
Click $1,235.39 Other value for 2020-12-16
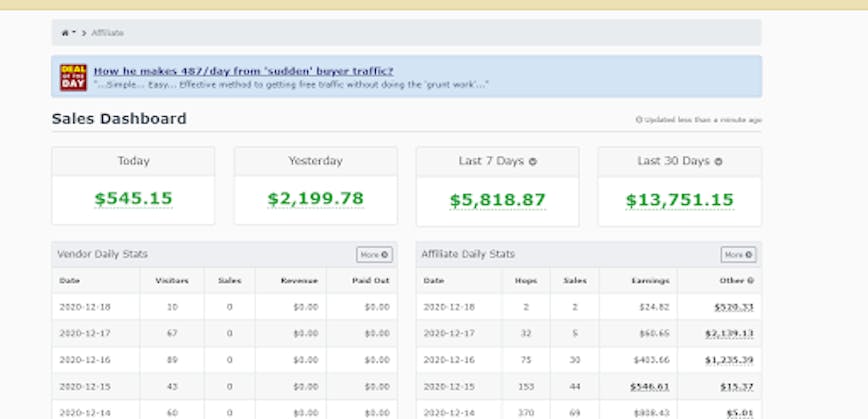pyautogui.click(x=730, y=360)
